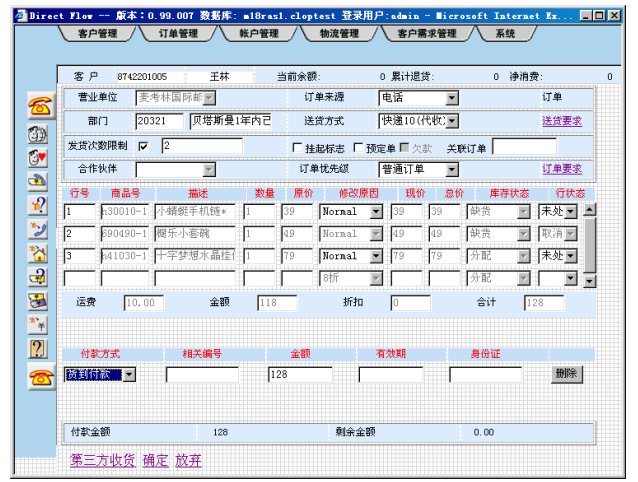Click the face with red heart icon
This screenshot has height=482, width=638.
39,156
